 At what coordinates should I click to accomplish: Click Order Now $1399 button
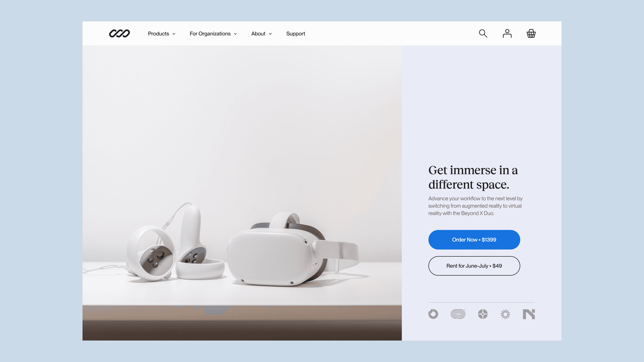(474, 240)
